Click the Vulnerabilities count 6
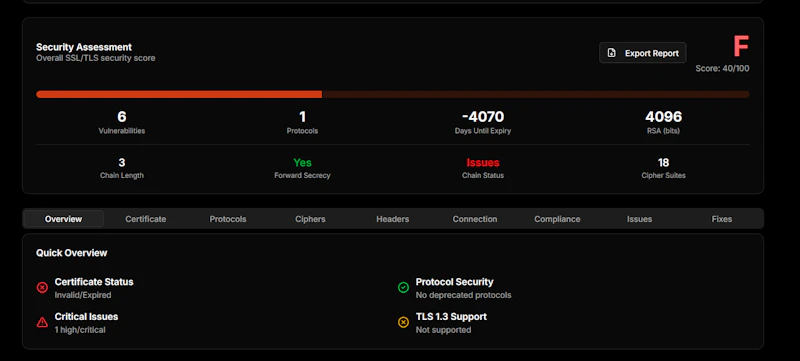 [x=121, y=117]
